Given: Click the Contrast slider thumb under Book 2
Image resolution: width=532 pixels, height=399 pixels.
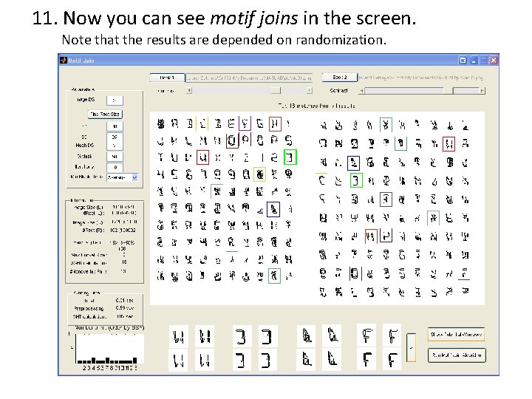Looking at the screenshot, I should (x=448, y=91).
